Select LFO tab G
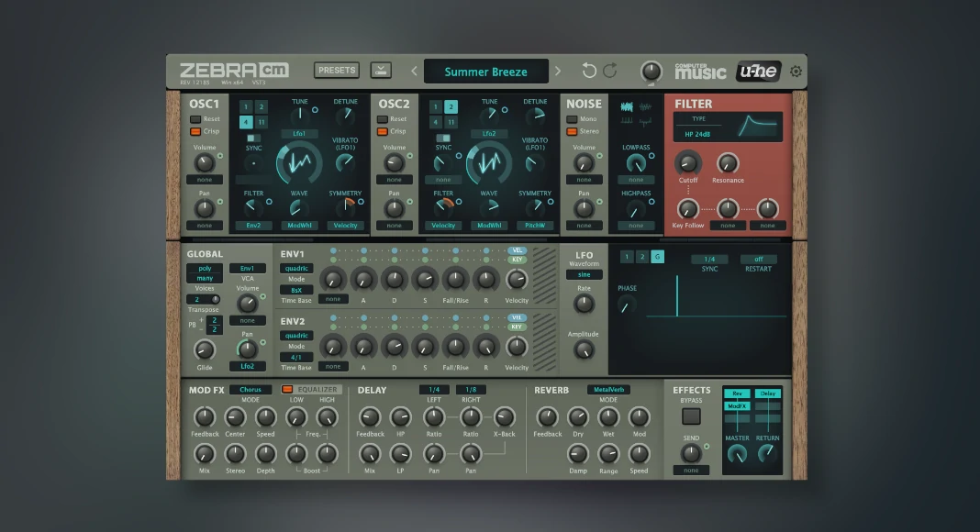This screenshot has width=980, height=532. [658, 257]
